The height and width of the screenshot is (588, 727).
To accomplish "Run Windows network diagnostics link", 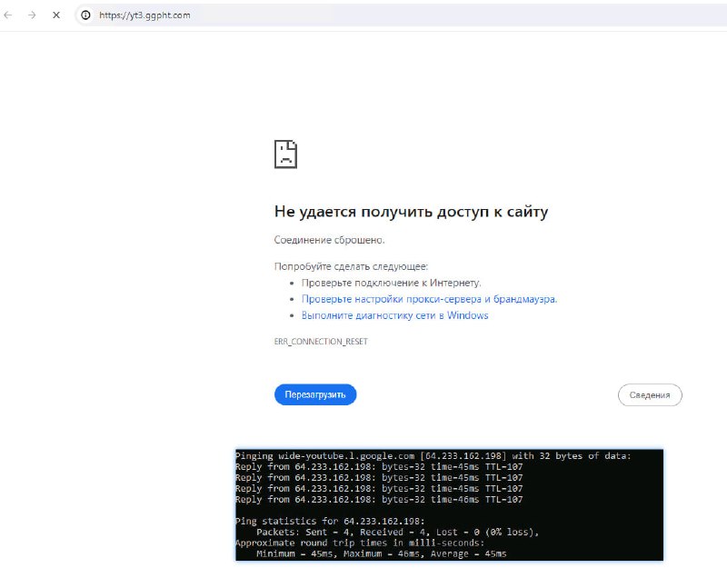I will [394, 315].
